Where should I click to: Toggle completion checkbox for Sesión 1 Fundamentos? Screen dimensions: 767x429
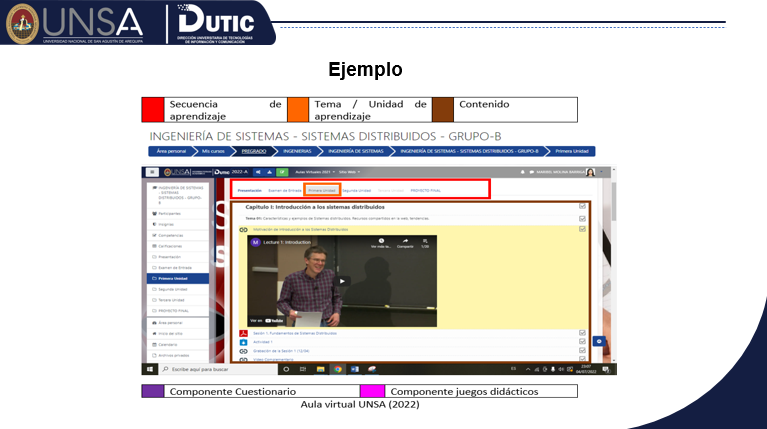[x=582, y=333]
